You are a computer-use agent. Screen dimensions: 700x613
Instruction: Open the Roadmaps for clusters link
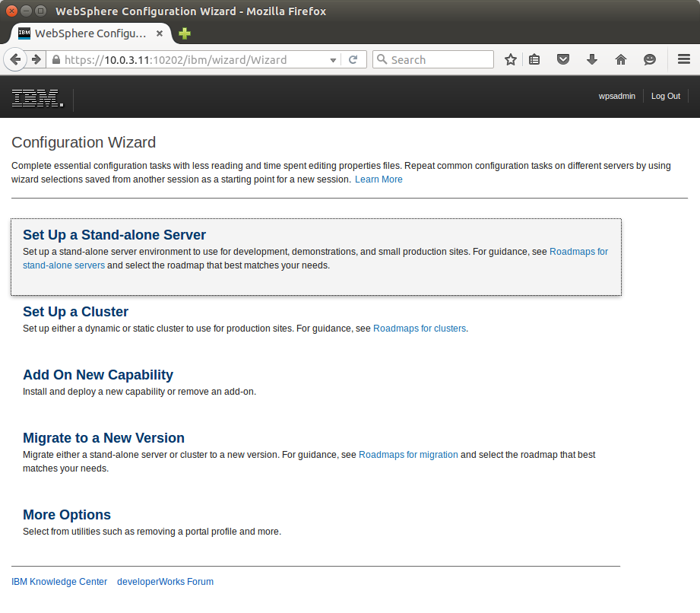tap(420, 329)
